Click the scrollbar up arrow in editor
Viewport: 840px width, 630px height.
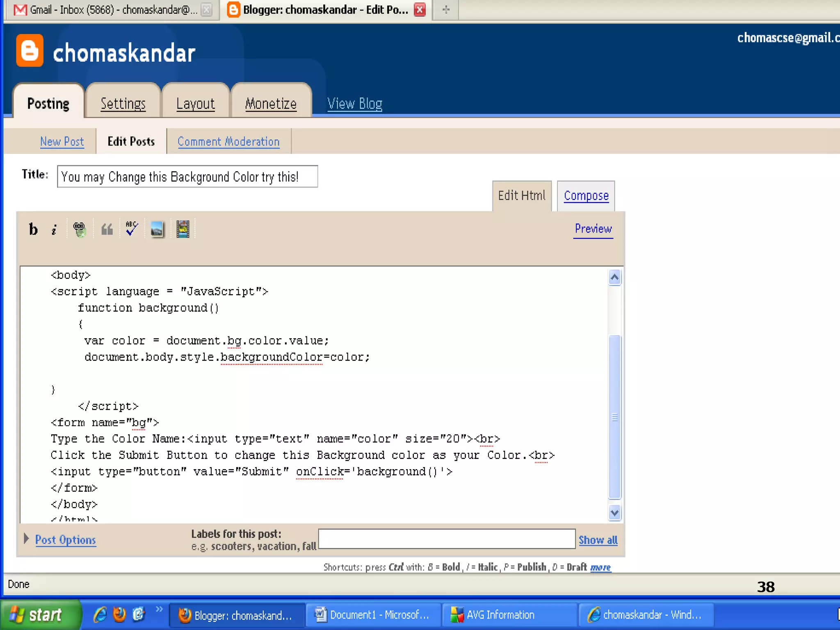614,278
